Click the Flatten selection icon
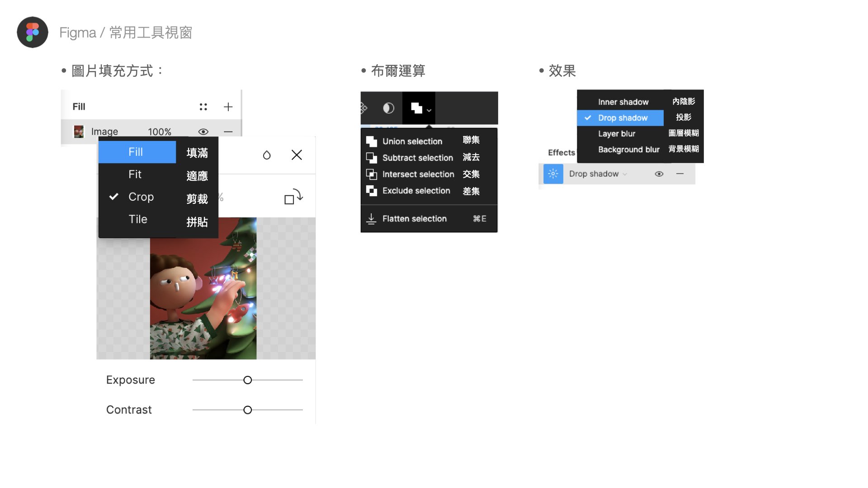Viewport: 868px width, 488px height. coord(371,219)
